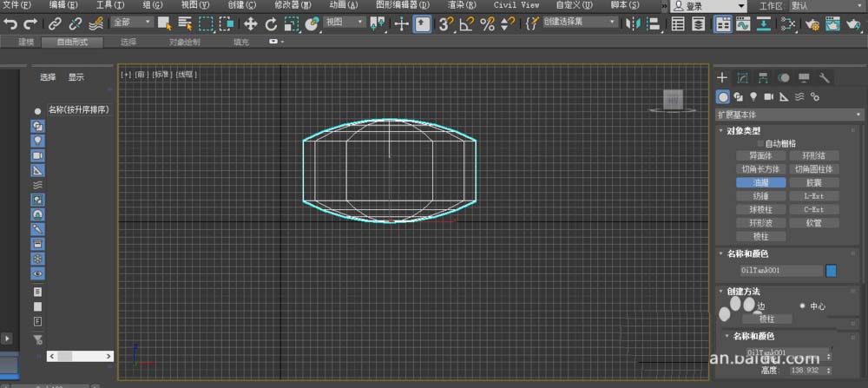Expand the 全部 selection filter dropdown
The height and width of the screenshot is (388, 868).
pos(132,23)
